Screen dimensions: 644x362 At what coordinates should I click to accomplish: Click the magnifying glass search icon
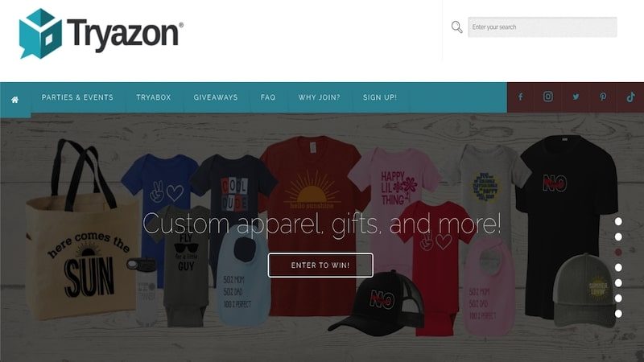click(456, 27)
